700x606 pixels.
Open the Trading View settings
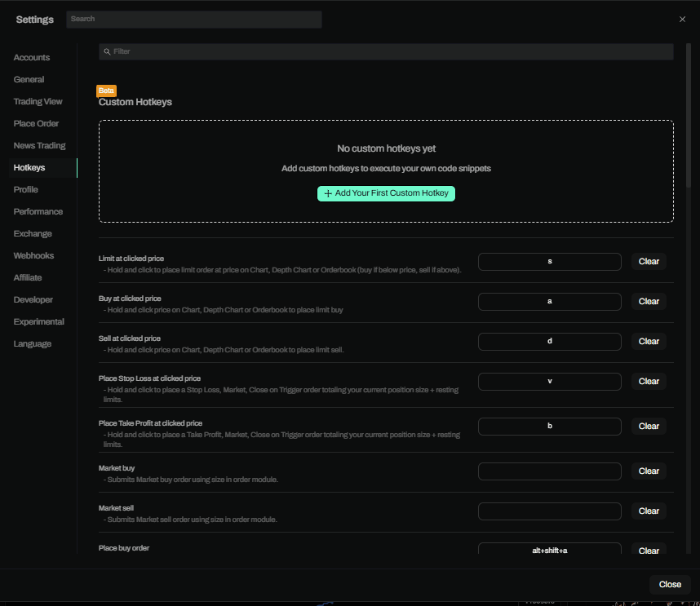click(38, 101)
